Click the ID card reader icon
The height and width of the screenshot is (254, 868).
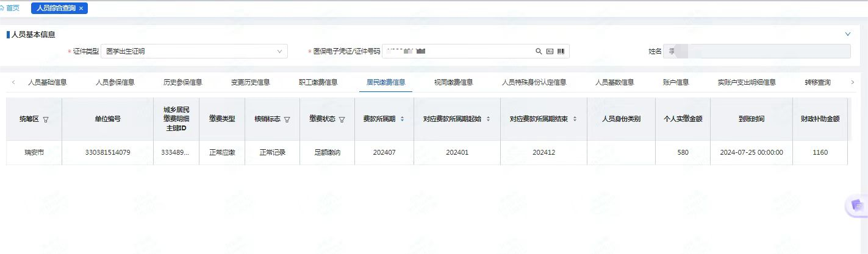pos(550,52)
